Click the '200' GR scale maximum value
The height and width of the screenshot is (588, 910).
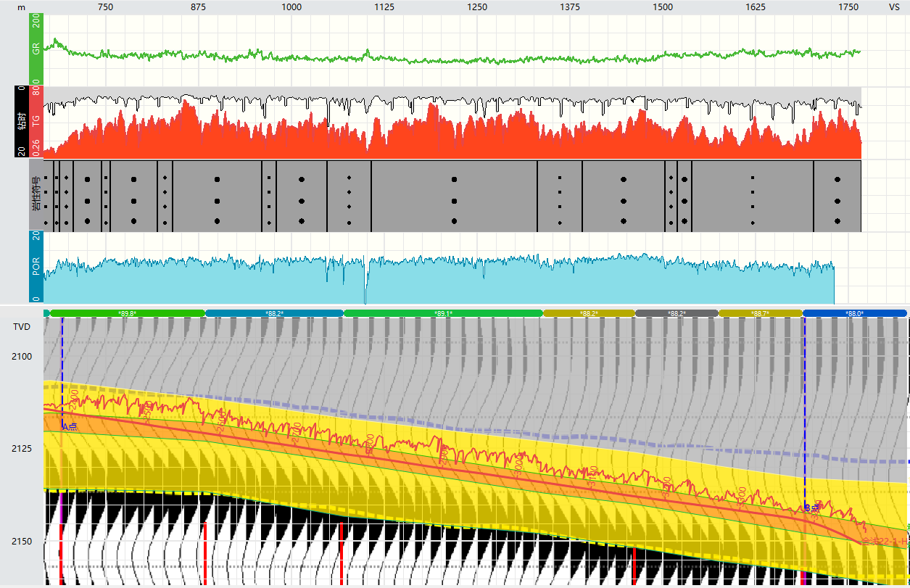pyautogui.click(x=35, y=22)
